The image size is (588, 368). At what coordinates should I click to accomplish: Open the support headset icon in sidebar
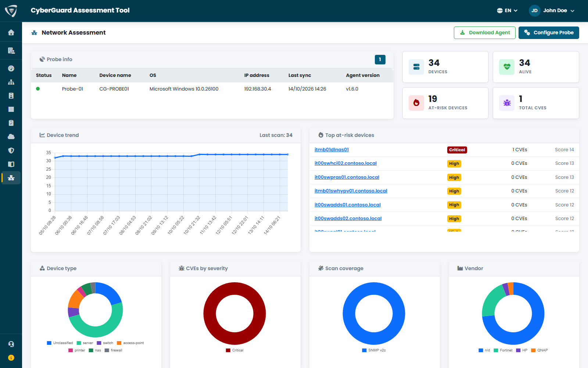[x=11, y=344]
